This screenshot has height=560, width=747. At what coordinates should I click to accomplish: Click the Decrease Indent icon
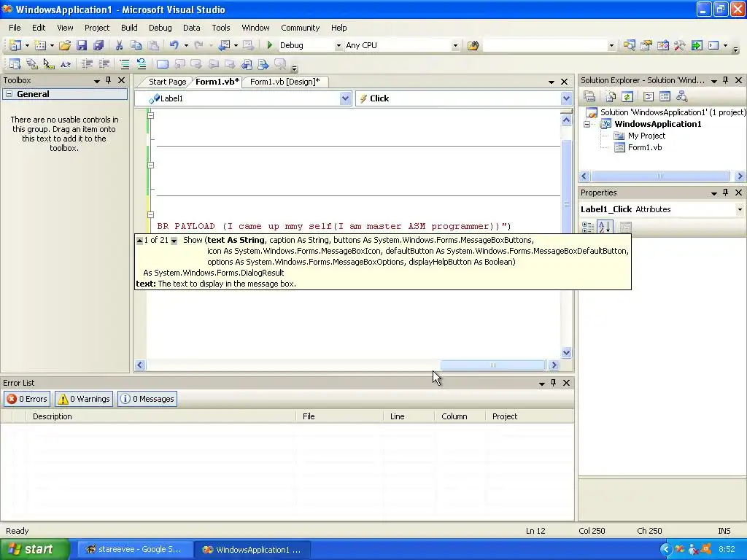click(x=88, y=64)
